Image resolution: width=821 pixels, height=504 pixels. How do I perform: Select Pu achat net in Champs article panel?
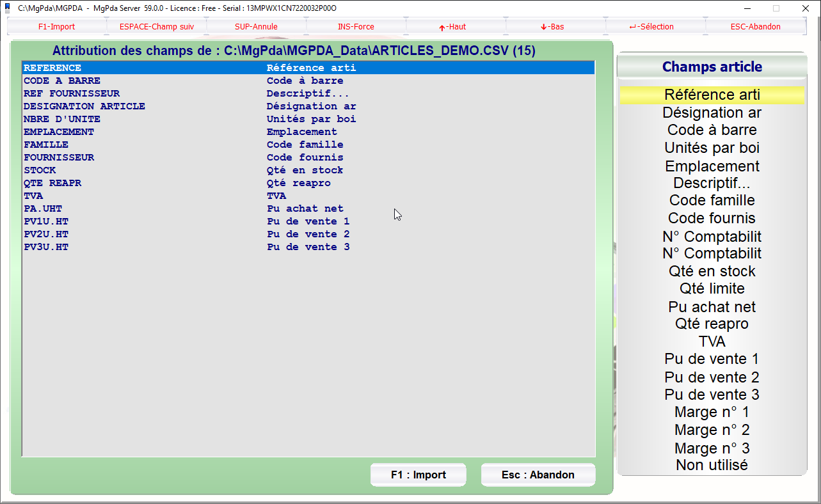click(x=712, y=307)
